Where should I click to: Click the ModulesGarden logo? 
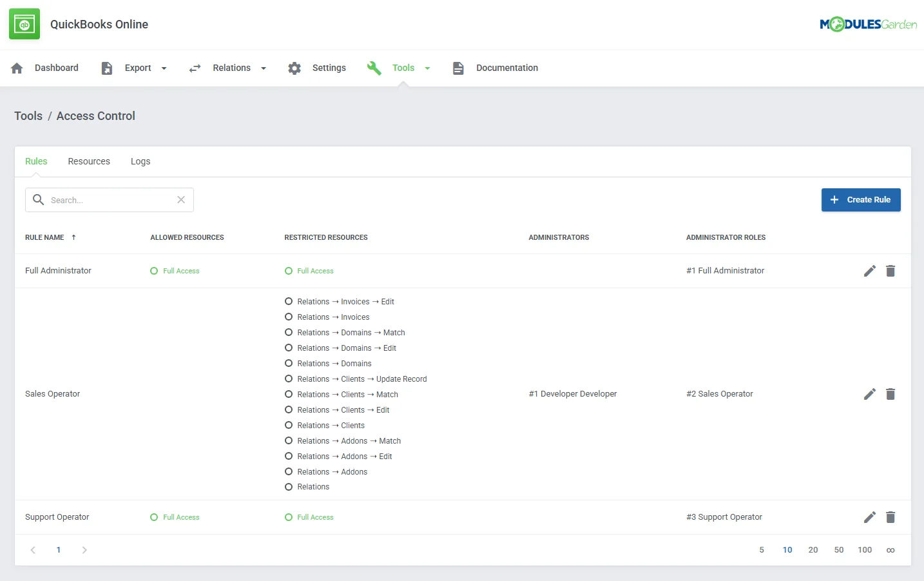coord(868,25)
